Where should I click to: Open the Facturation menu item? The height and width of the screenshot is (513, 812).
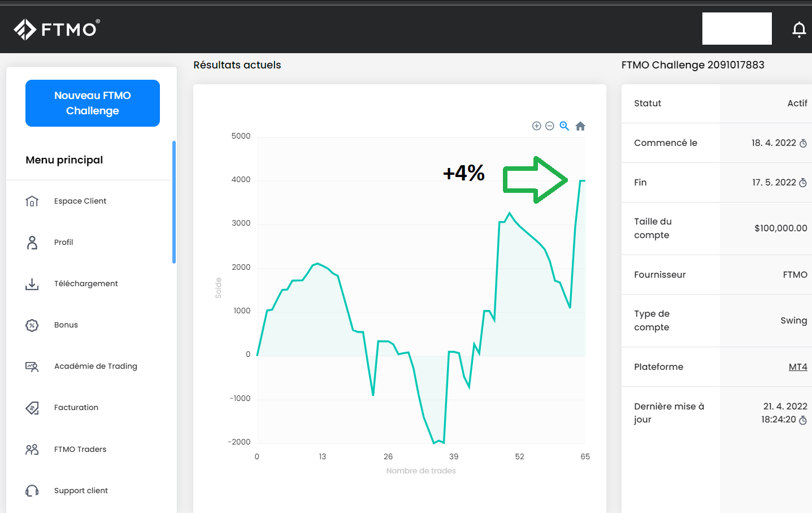76,408
